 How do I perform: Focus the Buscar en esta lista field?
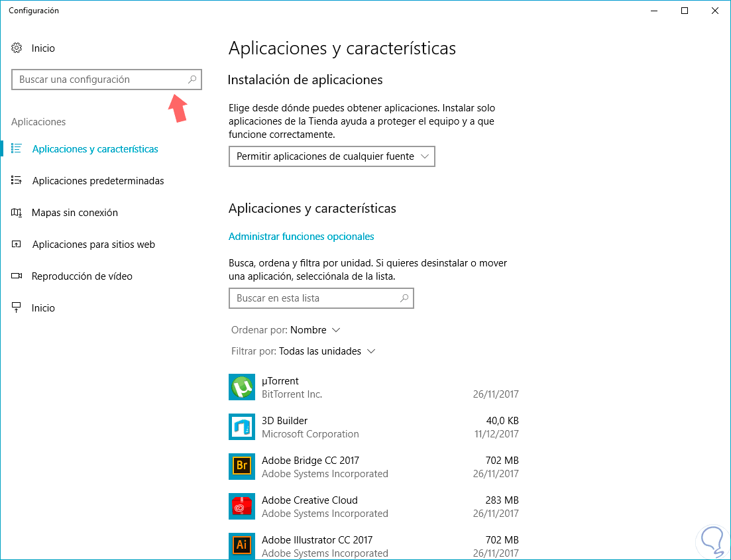coord(321,298)
